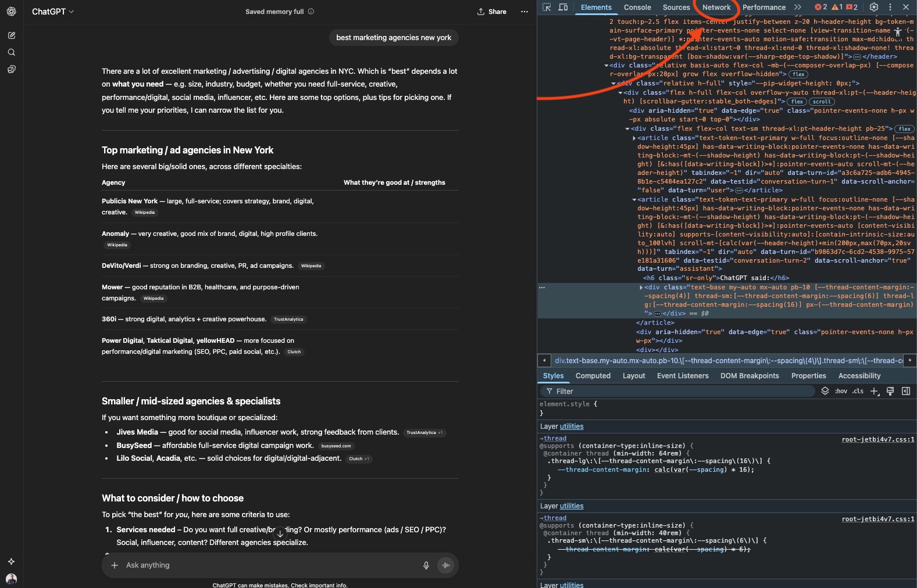Image resolution: width=917 pixels, height=588 pixels.
Task: Click the scroll-to-bottom arrow above the composer
Action: pyautogui.click(x=280, y=533)
